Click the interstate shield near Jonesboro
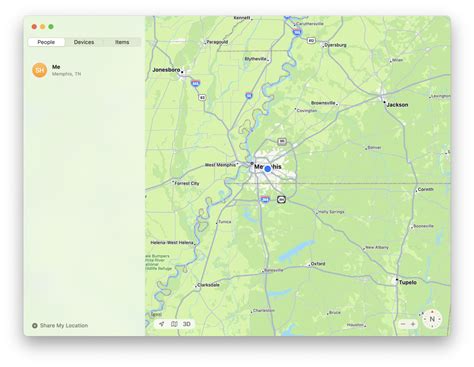474x367 pixels. pyautogui.click(x=196, y=83)
